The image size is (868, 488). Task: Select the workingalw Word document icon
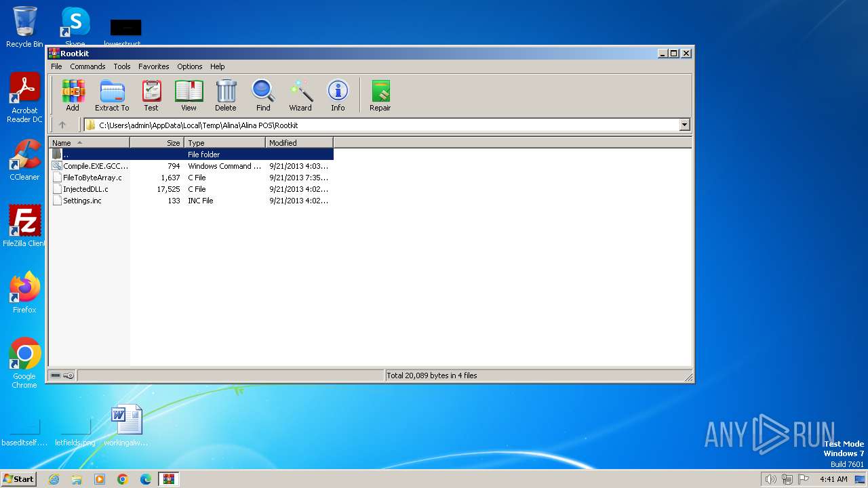pos(127,426)
